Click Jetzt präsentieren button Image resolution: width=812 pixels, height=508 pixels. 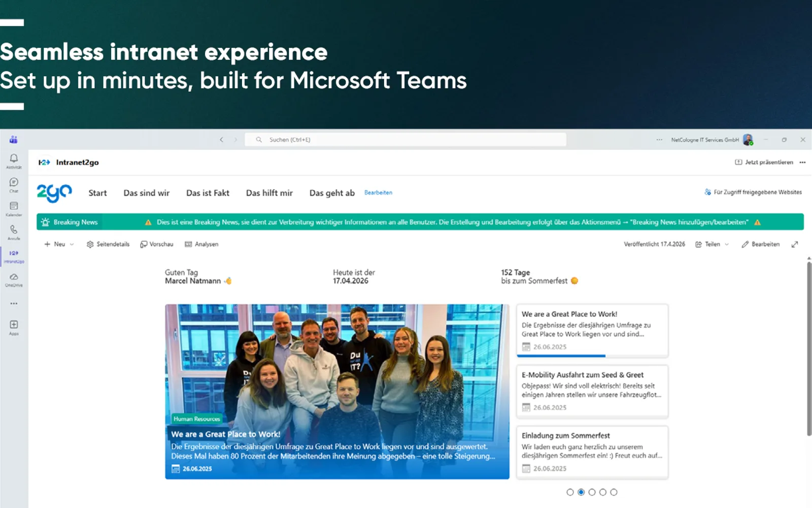pyautogui.click(x=764, y=163)
